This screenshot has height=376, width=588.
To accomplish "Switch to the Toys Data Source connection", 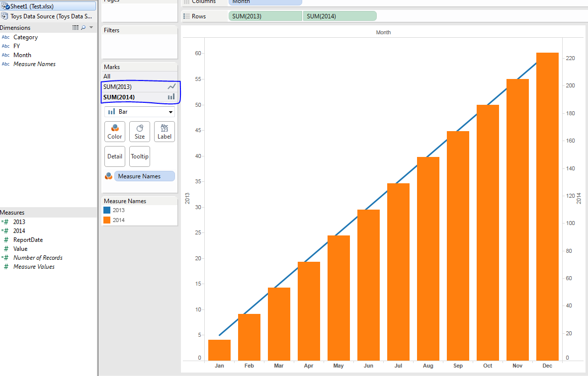I will coord(47,16).
